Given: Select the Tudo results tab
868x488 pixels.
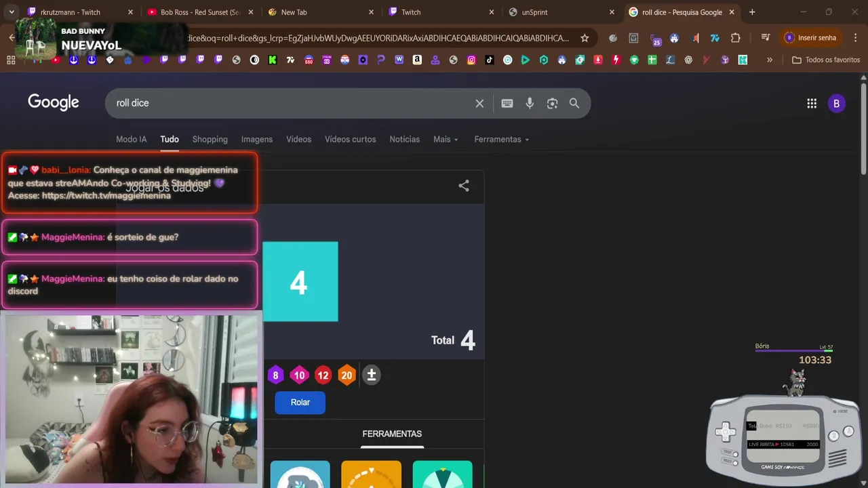Looking at the screenshot, I should (x=170, y=139).
